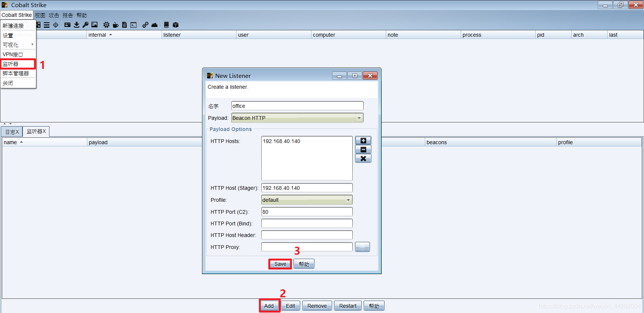Add an HTTP host with the plus icon

(x=363, y=141)
